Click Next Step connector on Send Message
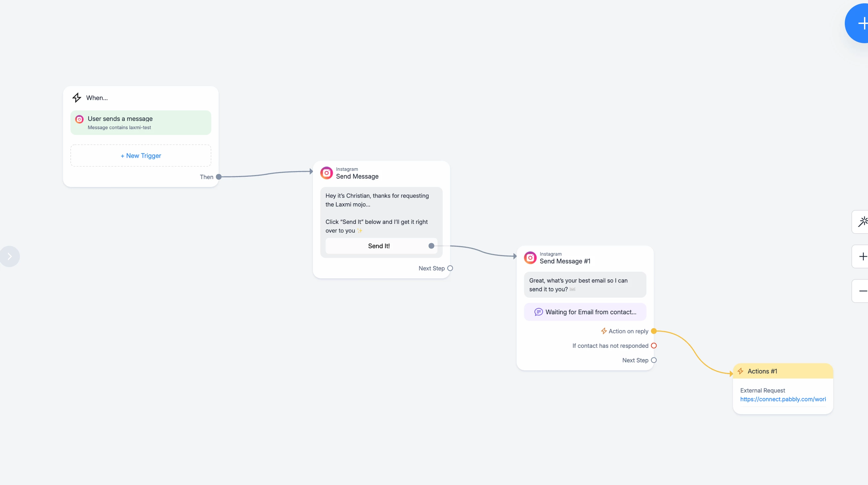The height and width of the screenshot is (485, 868). [450, 268]
